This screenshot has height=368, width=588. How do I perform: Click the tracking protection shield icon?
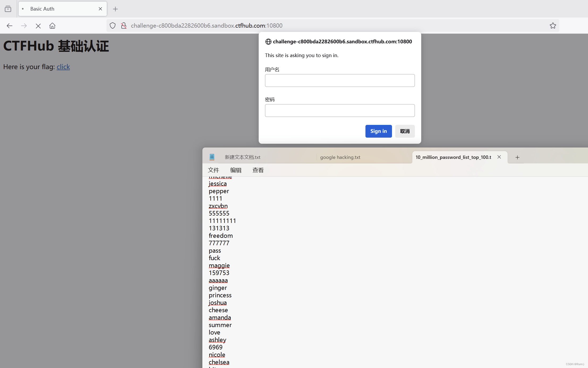(113, 26)
